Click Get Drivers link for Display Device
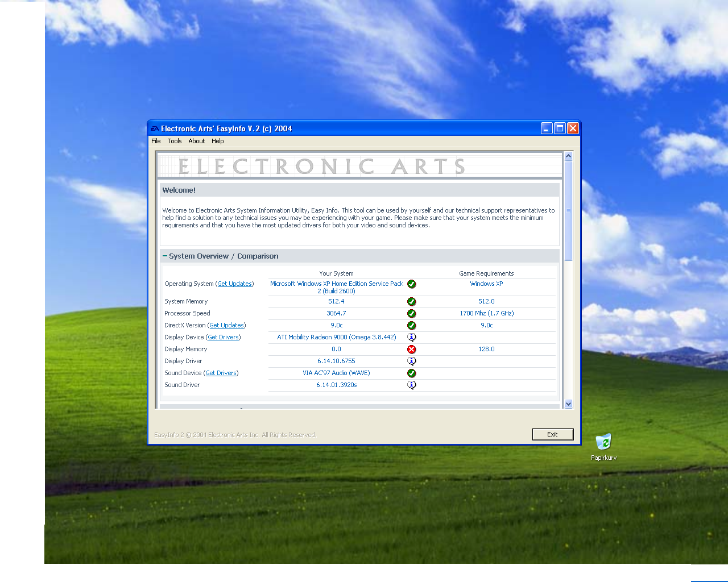Image resolution: width=728 pixels, height=582 pixels. point(223,337)
